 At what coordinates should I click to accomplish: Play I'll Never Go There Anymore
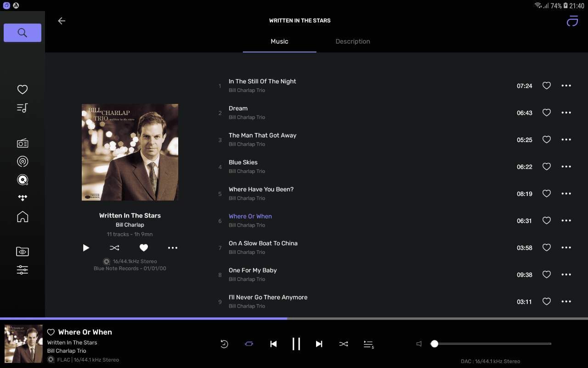tap(268, 297)
